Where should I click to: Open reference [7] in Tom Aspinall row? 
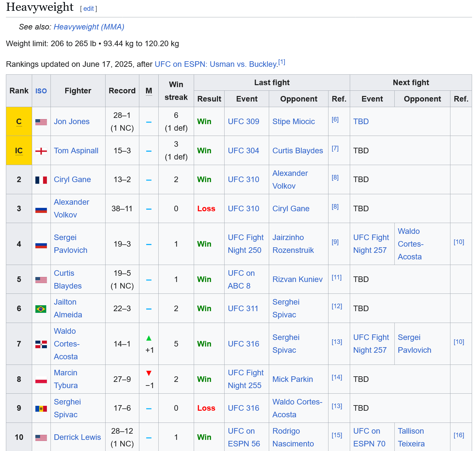335,148
